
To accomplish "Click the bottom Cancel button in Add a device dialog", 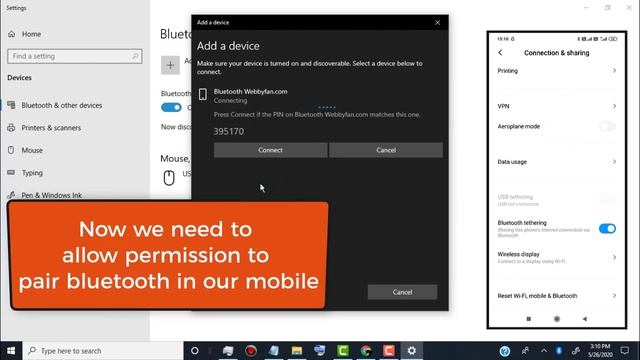I will tap(402, 292).
